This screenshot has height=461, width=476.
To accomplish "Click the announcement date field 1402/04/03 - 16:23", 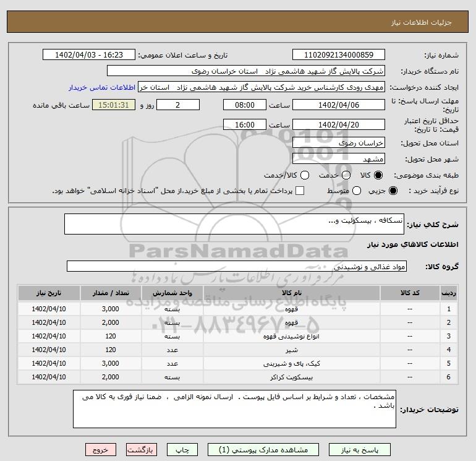I will (89, 55).
